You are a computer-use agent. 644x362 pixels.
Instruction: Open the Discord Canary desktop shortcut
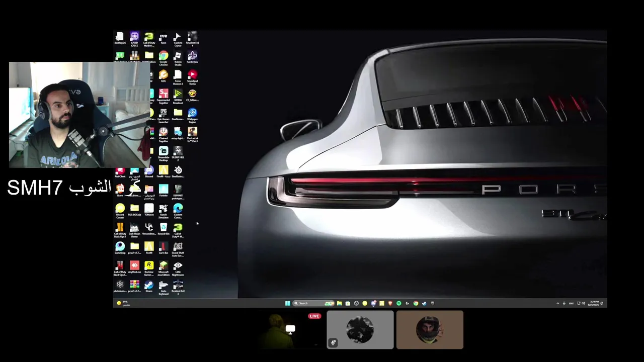pos(120,212)
